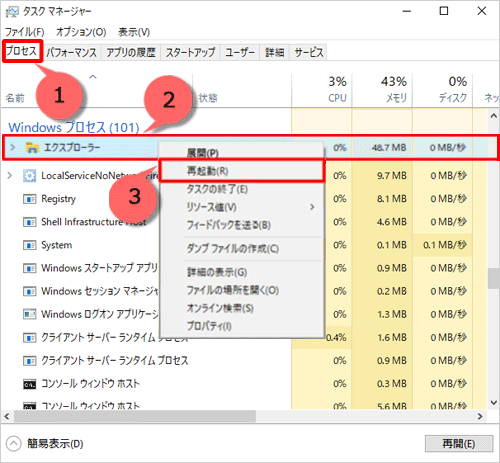Screen dimensions: 500x463
Task: Click the horizontal scrollbar right arrow
Action: (x=480, y=416)
